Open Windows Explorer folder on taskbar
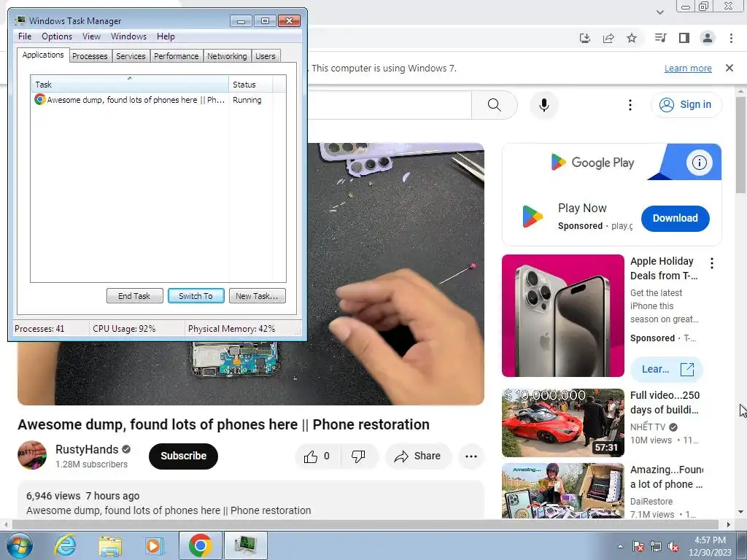 pyautogui.click(x=110, y=545)
